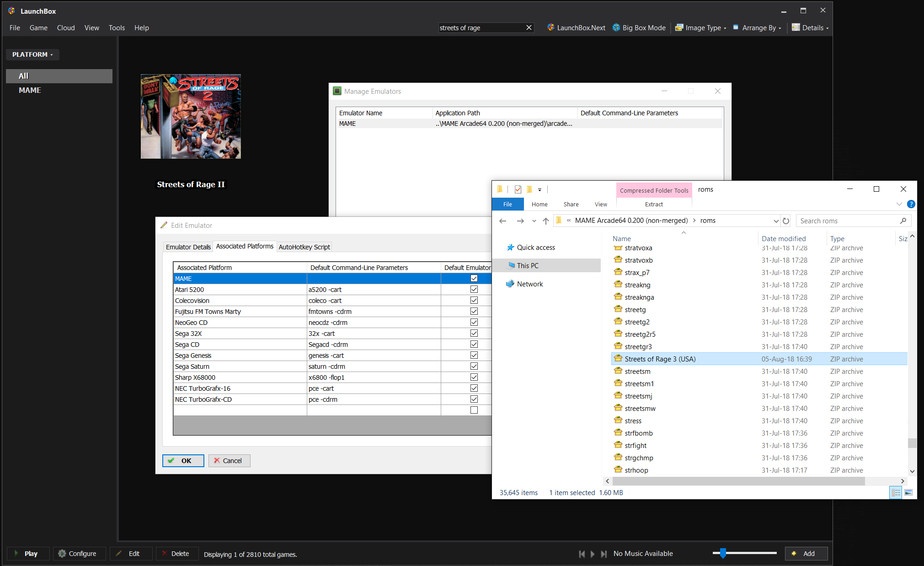Image resolution: width=924 pixels, height=566 pixels.
Task: Click the Add button
Action: point(806,554)
